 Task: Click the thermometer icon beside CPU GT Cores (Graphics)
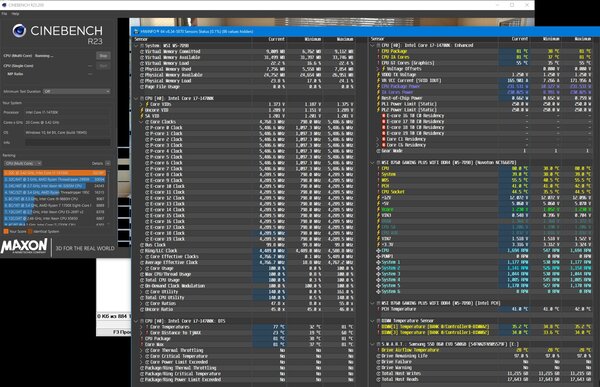(x=379, y=63)
